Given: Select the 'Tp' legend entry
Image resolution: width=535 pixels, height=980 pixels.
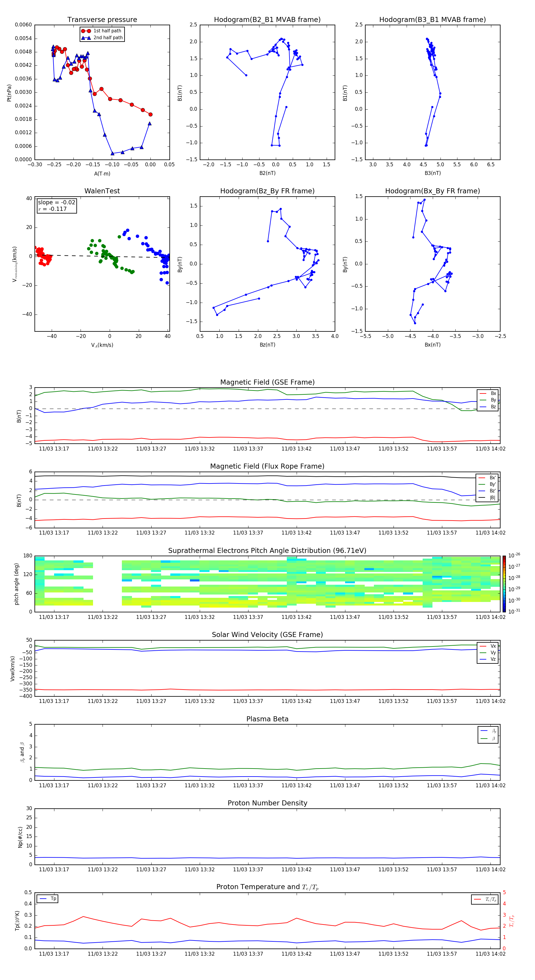Looking at the screenshot, I should click(x=48, y=899).
